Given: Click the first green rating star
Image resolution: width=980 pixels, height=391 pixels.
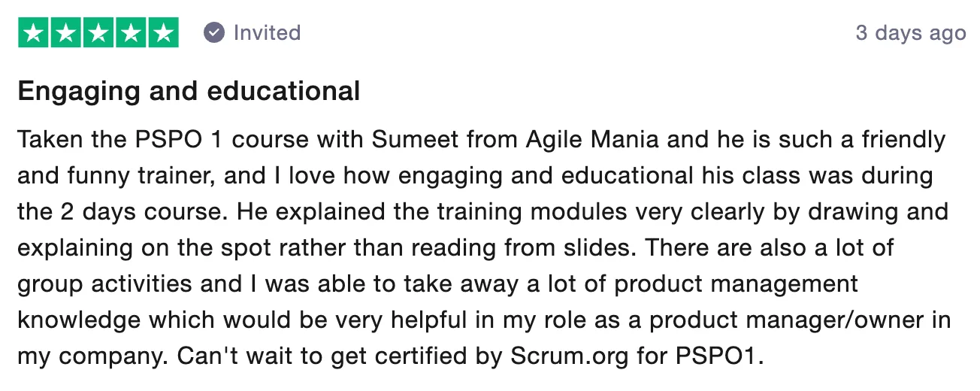Looking at the screenshot, I should [x=33, y=32].
